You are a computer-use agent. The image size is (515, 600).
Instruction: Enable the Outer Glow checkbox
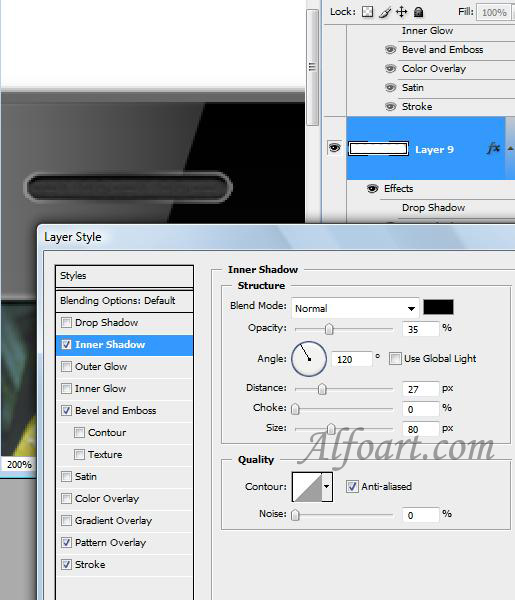coord(66,367)
